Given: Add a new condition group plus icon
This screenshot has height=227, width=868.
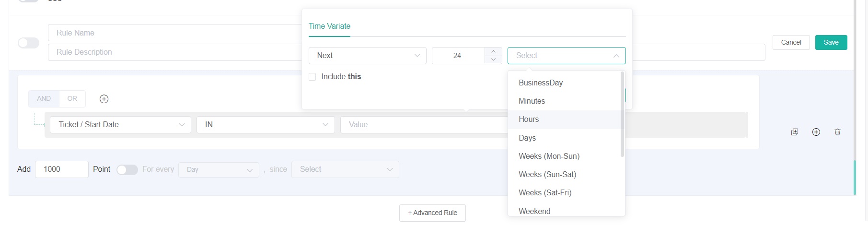Looking at the screenshot, I should click(104, 99).
